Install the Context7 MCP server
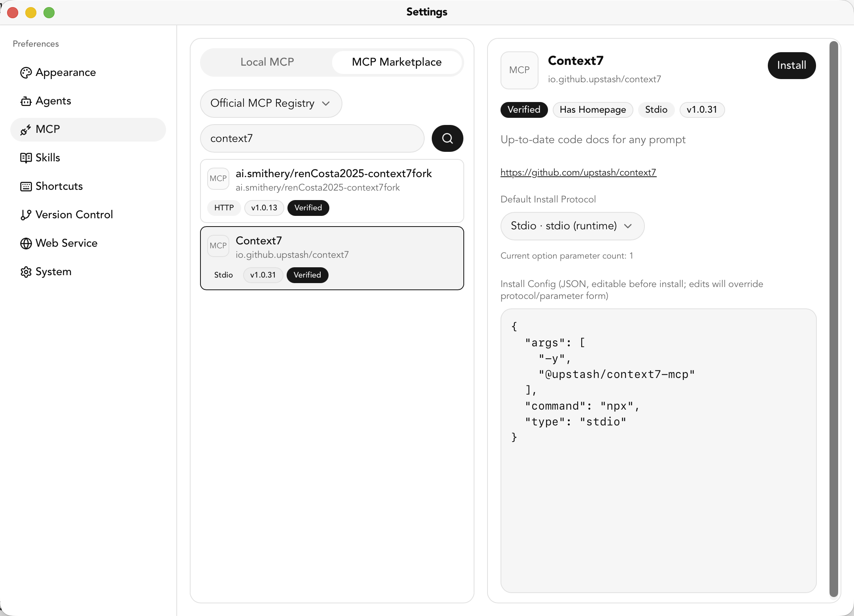The width and height of the screenshot is (854, 616). 792,66
